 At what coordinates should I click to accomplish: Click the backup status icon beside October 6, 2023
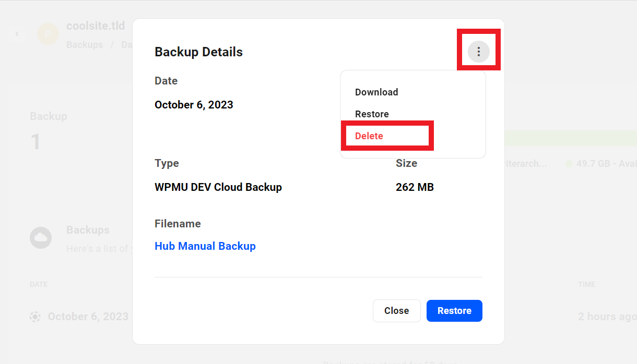coord(35,317)
